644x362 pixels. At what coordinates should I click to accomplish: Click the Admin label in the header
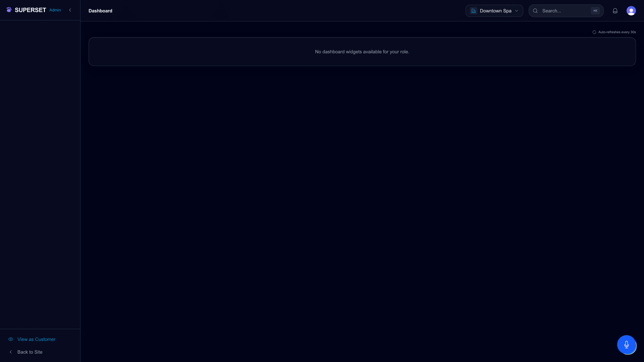(x=55, y=10)
